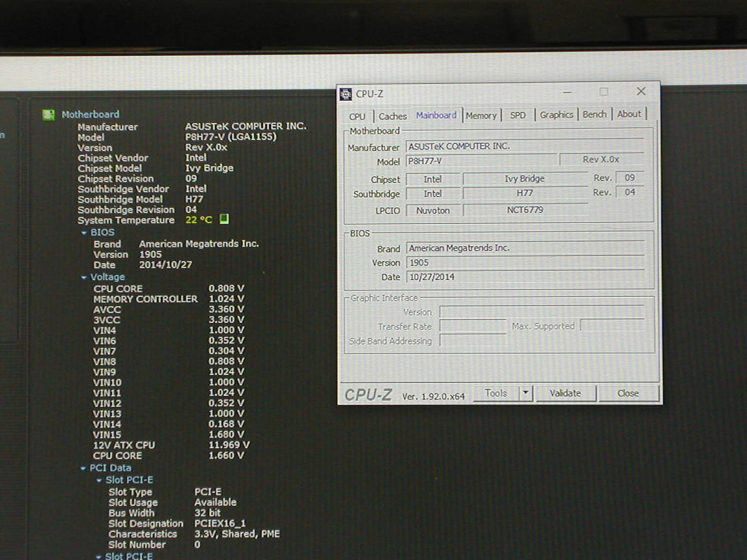This screenshot has height=560, width=747.
Task: Select the Chipset Model Ivy Bridge row
Action: tap(156, 169)
